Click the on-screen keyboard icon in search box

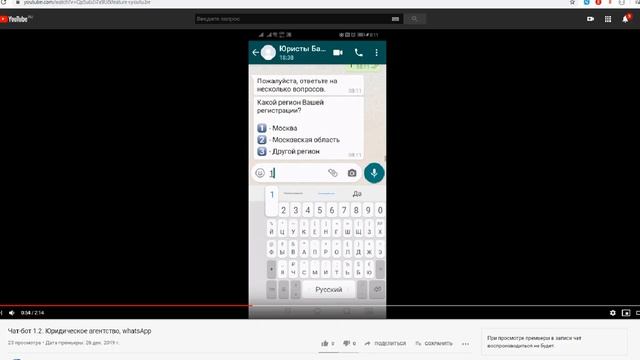(395, 19)
